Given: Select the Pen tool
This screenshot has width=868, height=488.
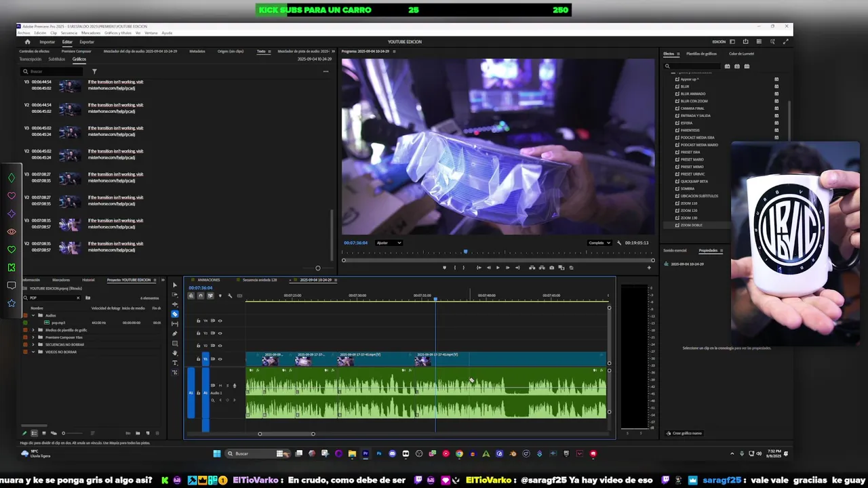Looking at the screenshot, I should (x=175, y=333).
